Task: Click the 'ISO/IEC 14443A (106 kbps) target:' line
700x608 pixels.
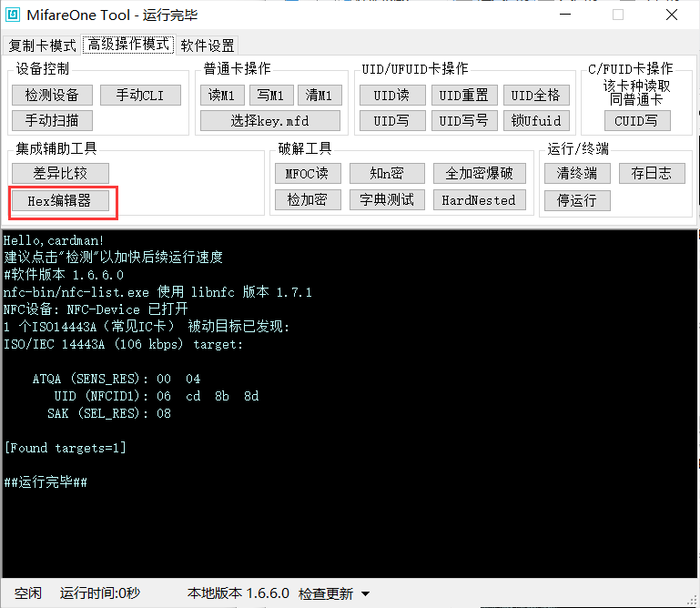Action: click(x=123, y=344)
